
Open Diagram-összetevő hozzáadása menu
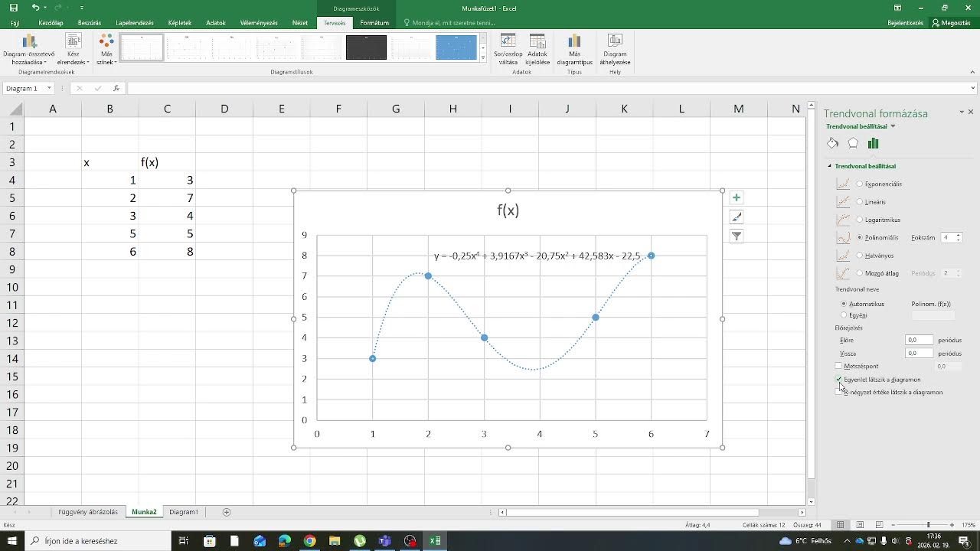pyautogui.click(x=29, y=50)
